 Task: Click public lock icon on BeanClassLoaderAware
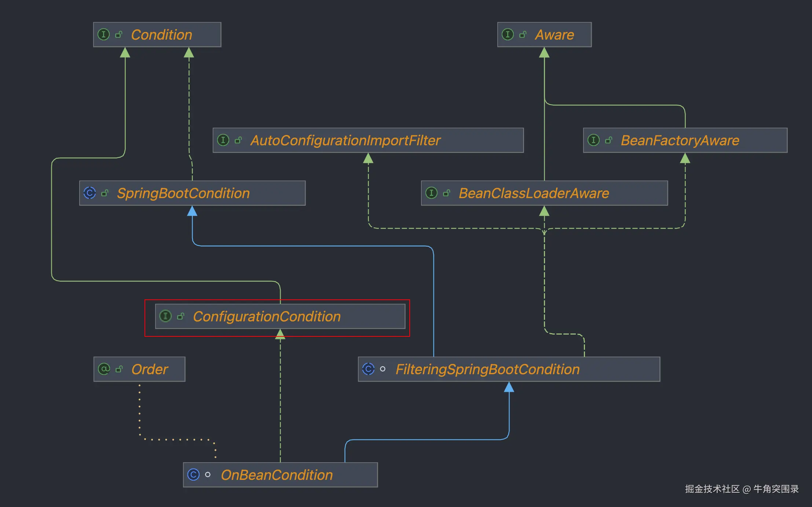click(x=446, y=193)
